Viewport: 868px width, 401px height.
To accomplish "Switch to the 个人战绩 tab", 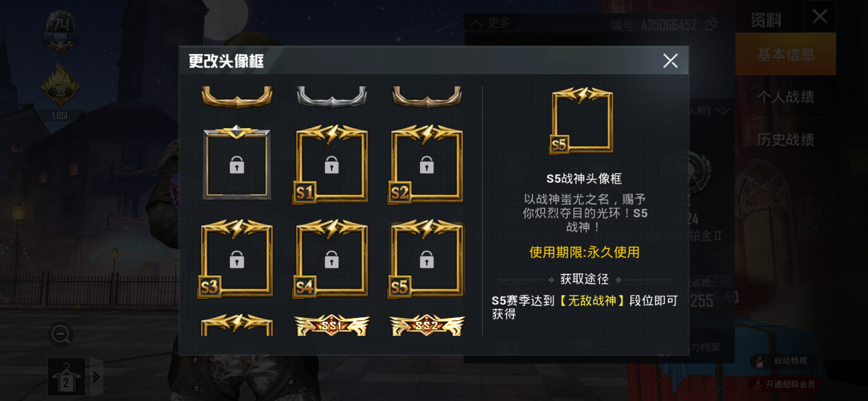I will 785,97.
